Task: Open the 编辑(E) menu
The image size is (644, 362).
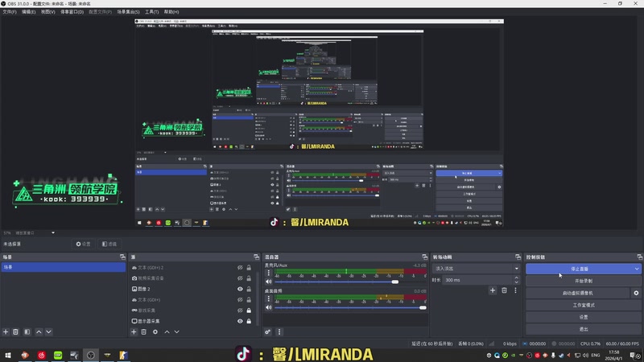Action: [x=28, y=12]
